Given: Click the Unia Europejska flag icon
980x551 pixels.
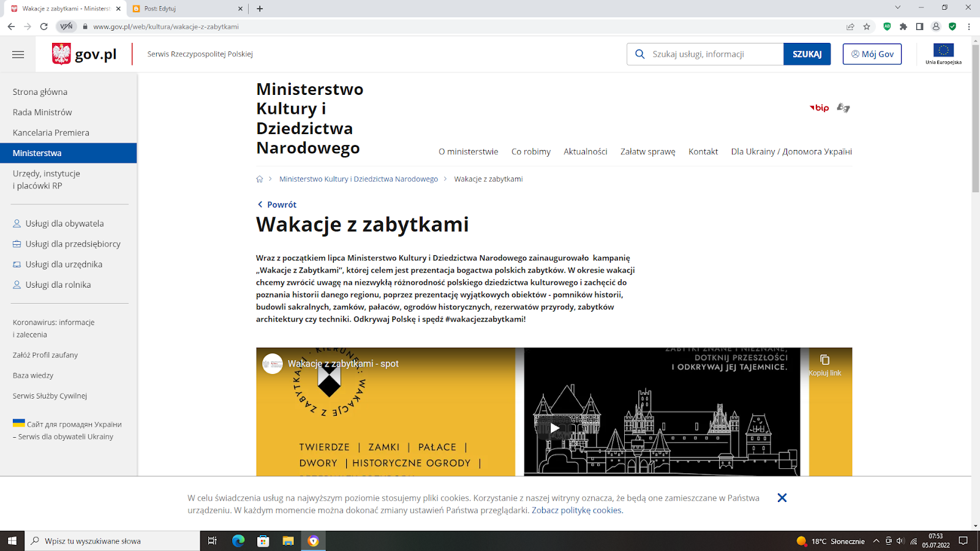Looking at the screenshot, I should (943, 51).
